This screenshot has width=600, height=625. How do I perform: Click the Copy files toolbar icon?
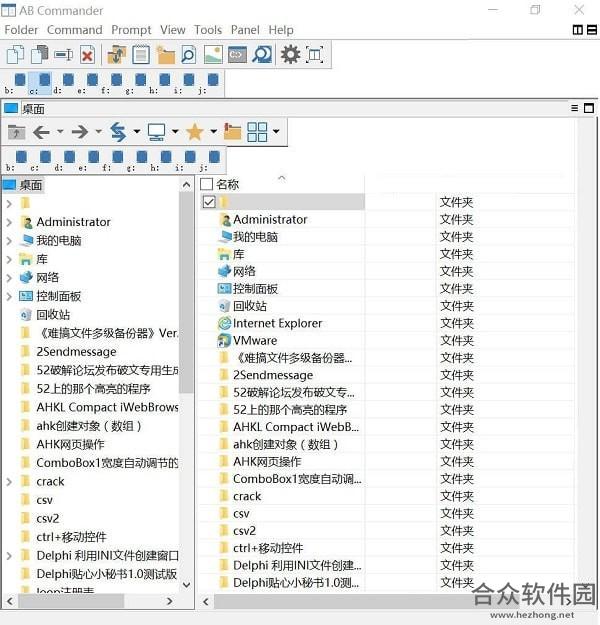[16, 55]
